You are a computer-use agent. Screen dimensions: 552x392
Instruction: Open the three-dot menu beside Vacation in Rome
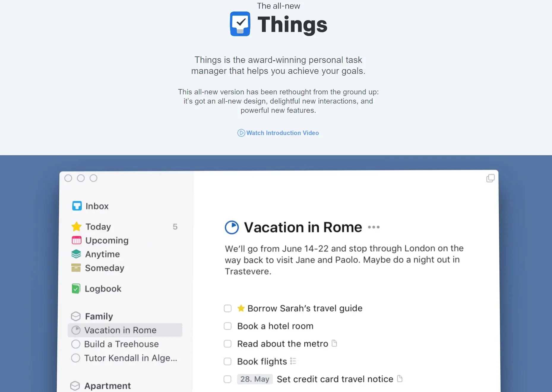point(374,227)
